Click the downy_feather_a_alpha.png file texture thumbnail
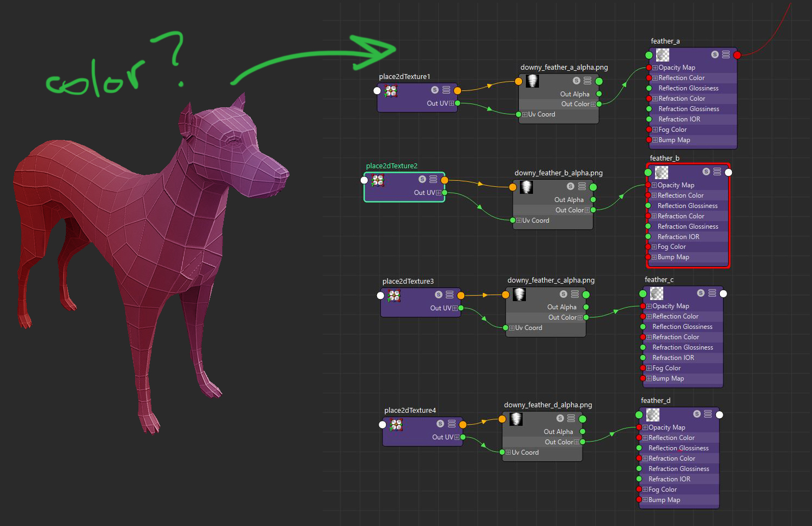The height and width of the screenshot is (526, 812). pos(532,81)
